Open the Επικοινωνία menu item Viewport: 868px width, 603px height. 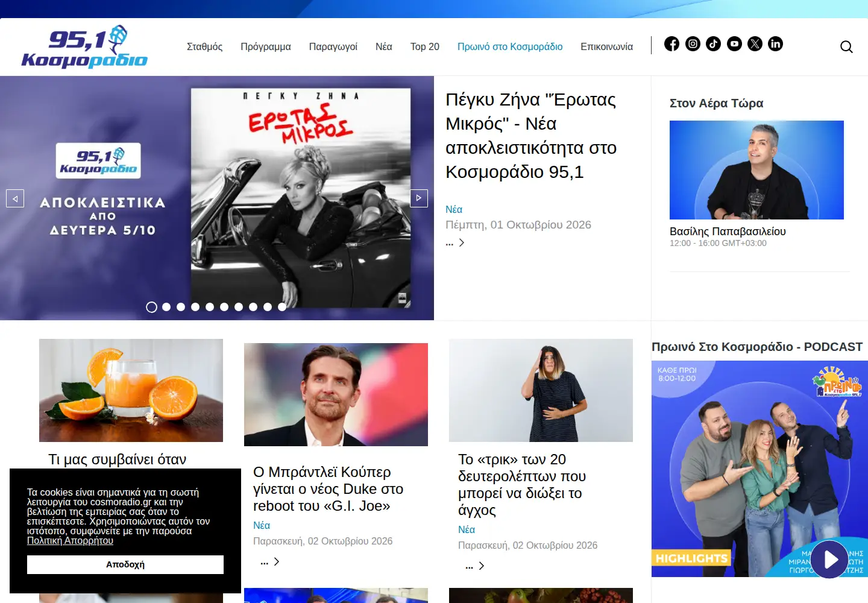(607, 46)
